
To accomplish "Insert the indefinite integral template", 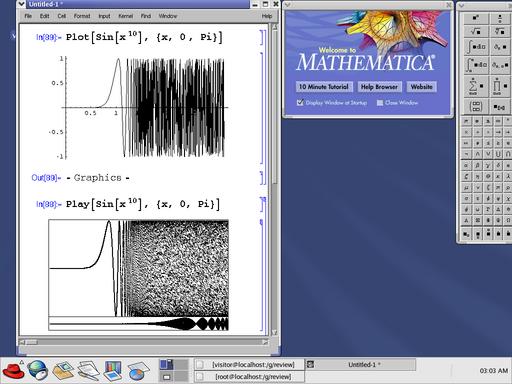I will click(476, 47).
